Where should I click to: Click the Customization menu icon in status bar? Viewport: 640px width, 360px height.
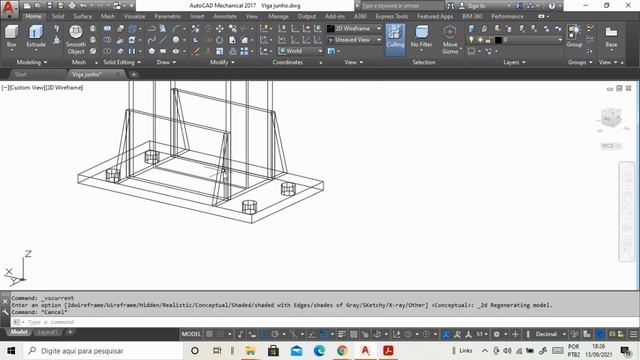point(633,334)
